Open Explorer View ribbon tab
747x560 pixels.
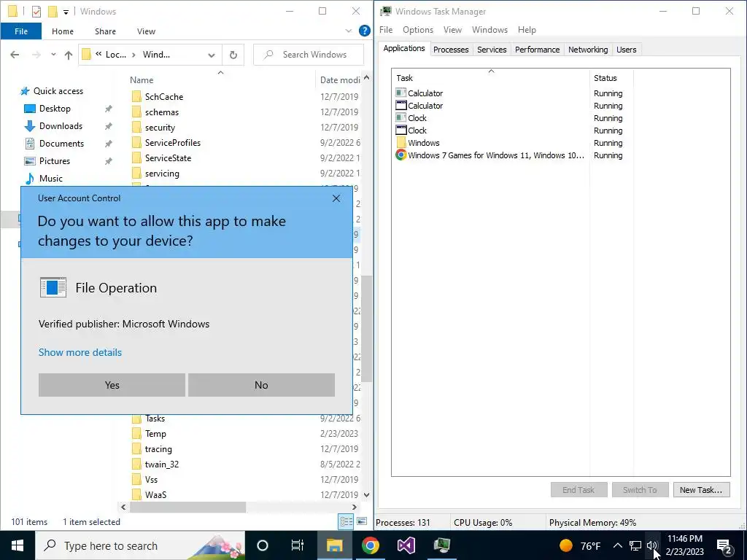146,31
